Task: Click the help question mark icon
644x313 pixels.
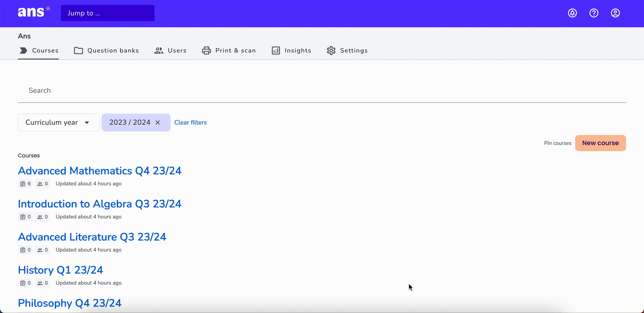Action: pyautogui.click(x=594, y=13)
